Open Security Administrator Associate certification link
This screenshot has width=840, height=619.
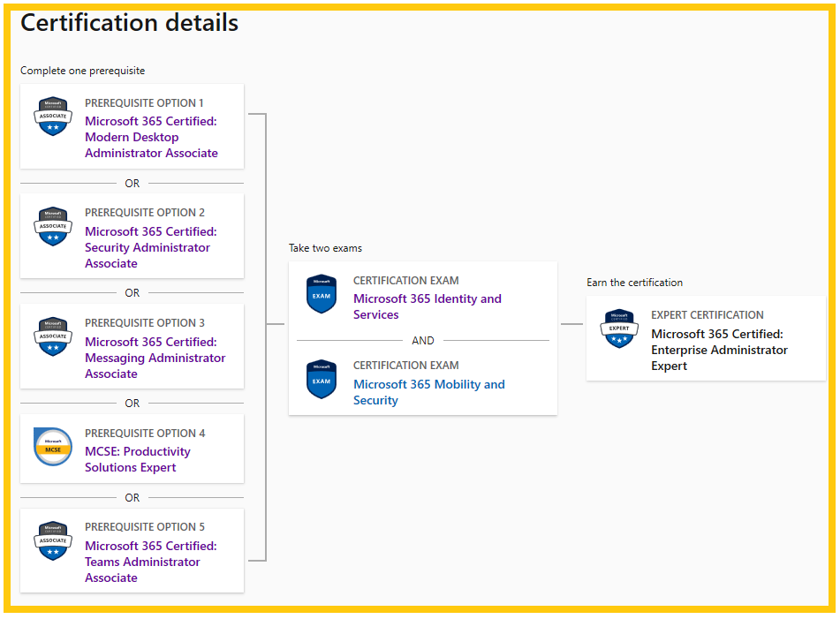coord(150,247)
